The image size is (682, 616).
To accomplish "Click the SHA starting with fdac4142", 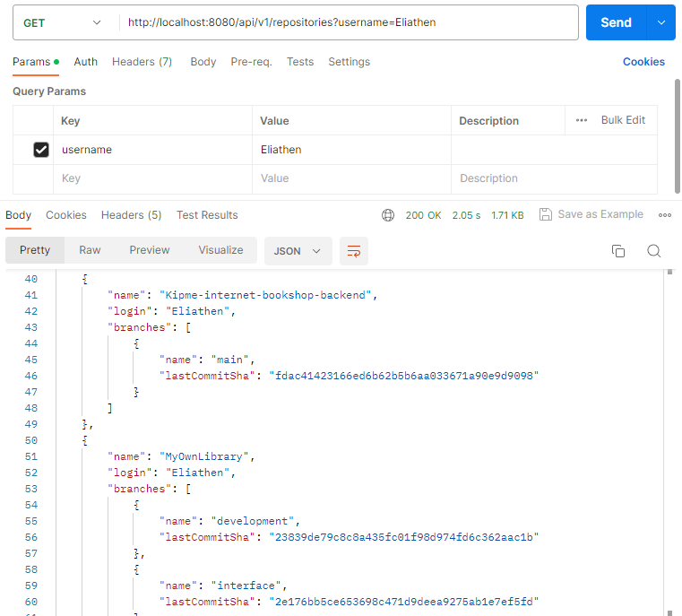I will pyautogui.click(x=404, y=376).
